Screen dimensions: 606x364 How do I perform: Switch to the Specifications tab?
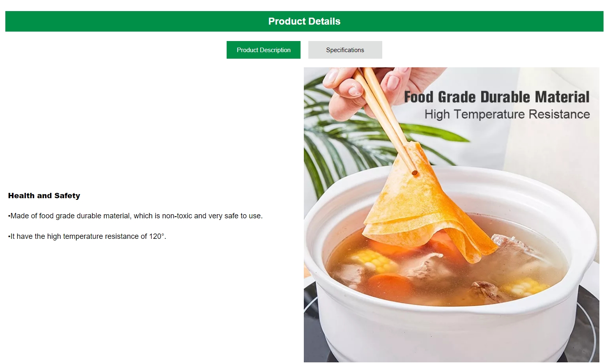pos(345,50)
